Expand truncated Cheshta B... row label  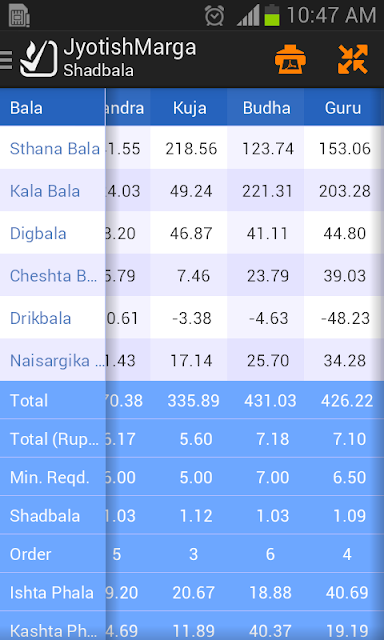coord(53,276)
